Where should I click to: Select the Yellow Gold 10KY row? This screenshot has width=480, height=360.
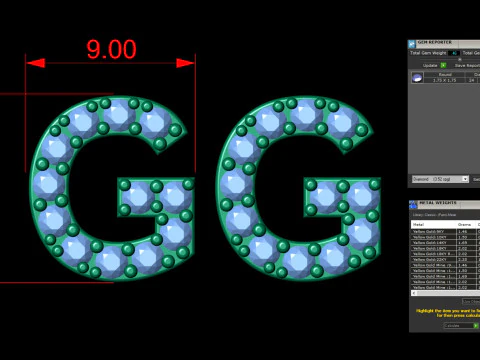click(445, 237)
